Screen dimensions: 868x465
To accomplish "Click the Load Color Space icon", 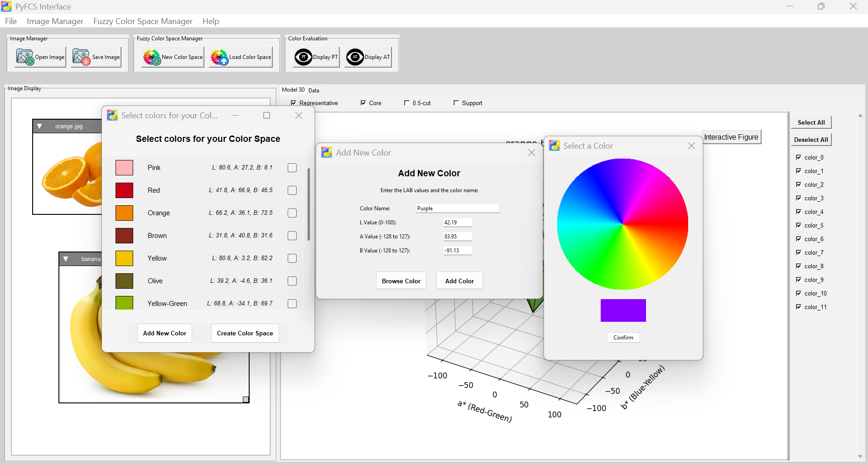I will click(x=219, y=57).
